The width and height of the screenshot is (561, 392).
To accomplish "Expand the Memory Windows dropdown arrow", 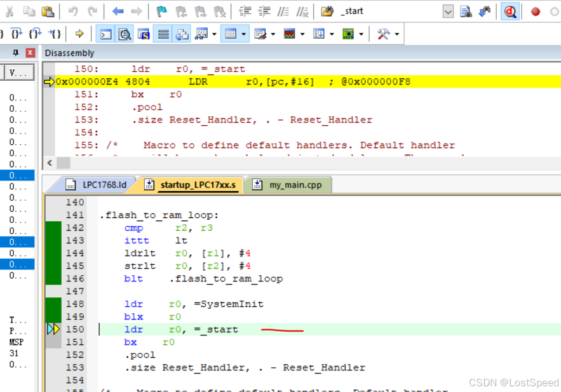I will (243, 34).
